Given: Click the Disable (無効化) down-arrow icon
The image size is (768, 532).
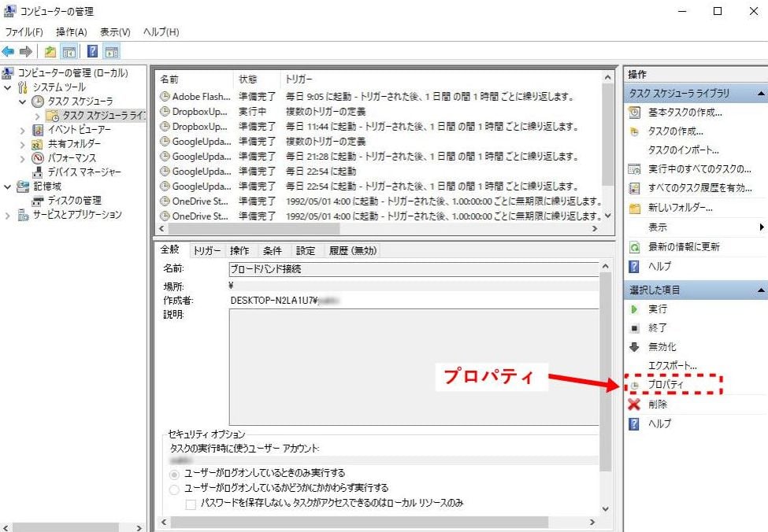Looking at the screenshot, I should tap(634, 347).
